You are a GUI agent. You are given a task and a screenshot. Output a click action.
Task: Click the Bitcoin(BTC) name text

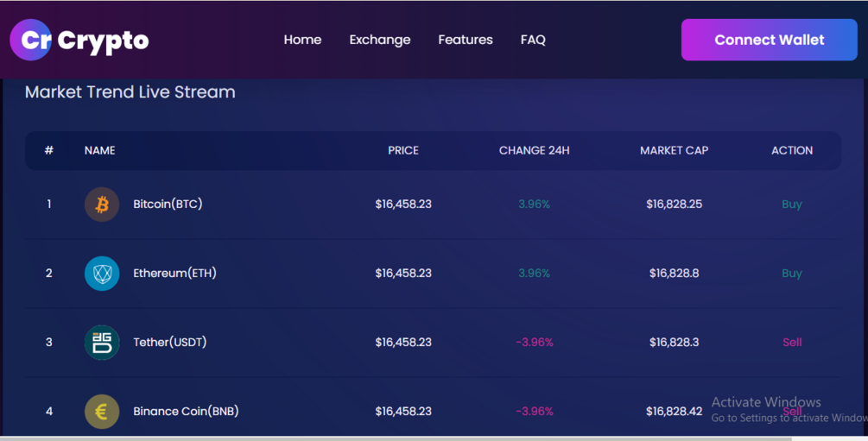tap(168, 205)
